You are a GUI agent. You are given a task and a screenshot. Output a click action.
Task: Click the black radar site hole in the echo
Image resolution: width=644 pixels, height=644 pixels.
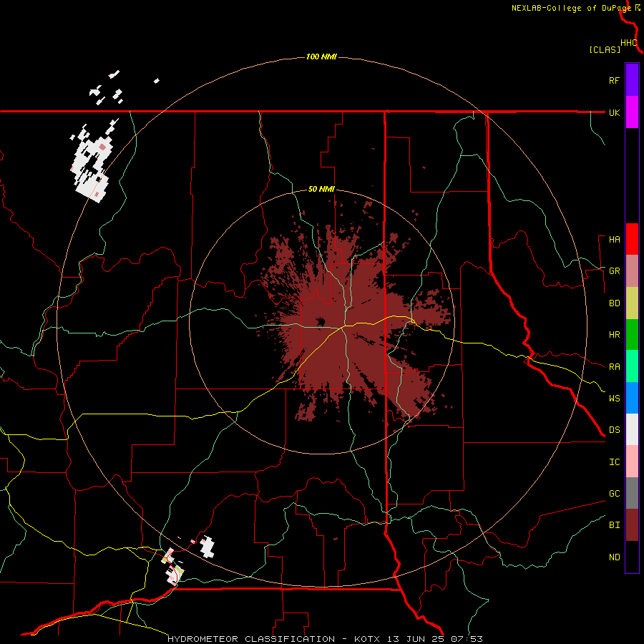[321, 321]
